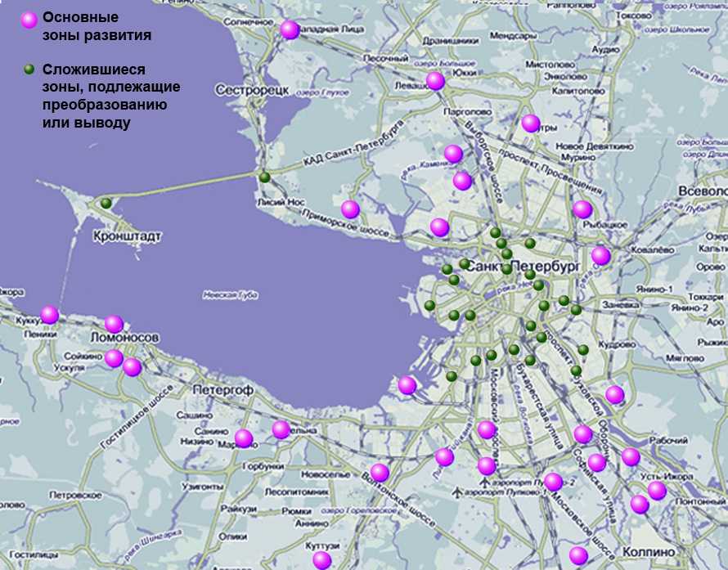Viewport: 728px width, 570px height.
Task: Select the Новое Девяткино label
Action: (595, 146)
